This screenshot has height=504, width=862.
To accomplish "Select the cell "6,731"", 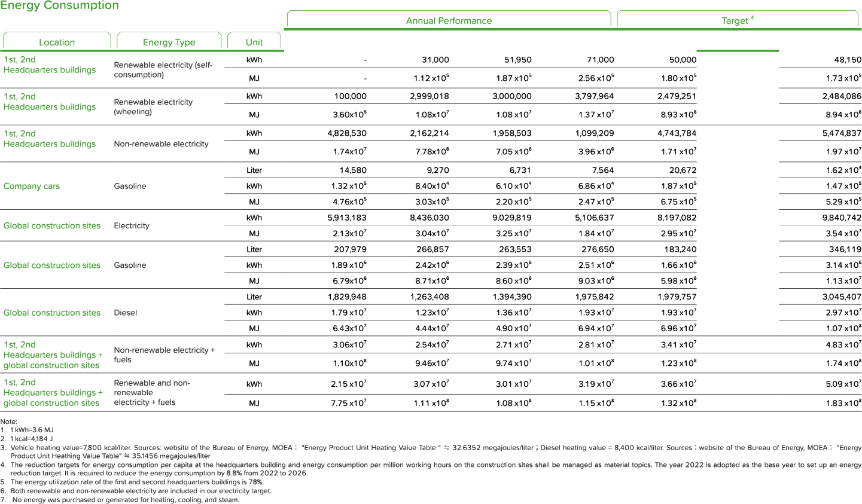I will (x=520, y=170).
